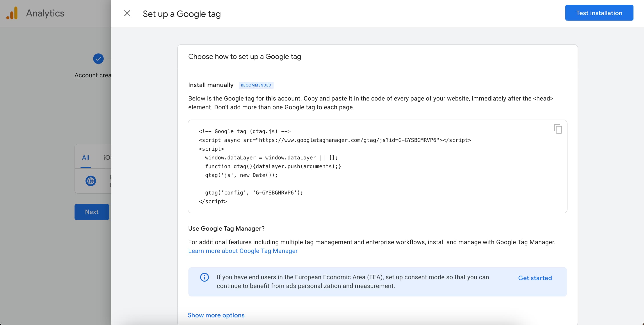The image size is (644, 325).
Task: Click the Next button
Action: click(91, 212)
